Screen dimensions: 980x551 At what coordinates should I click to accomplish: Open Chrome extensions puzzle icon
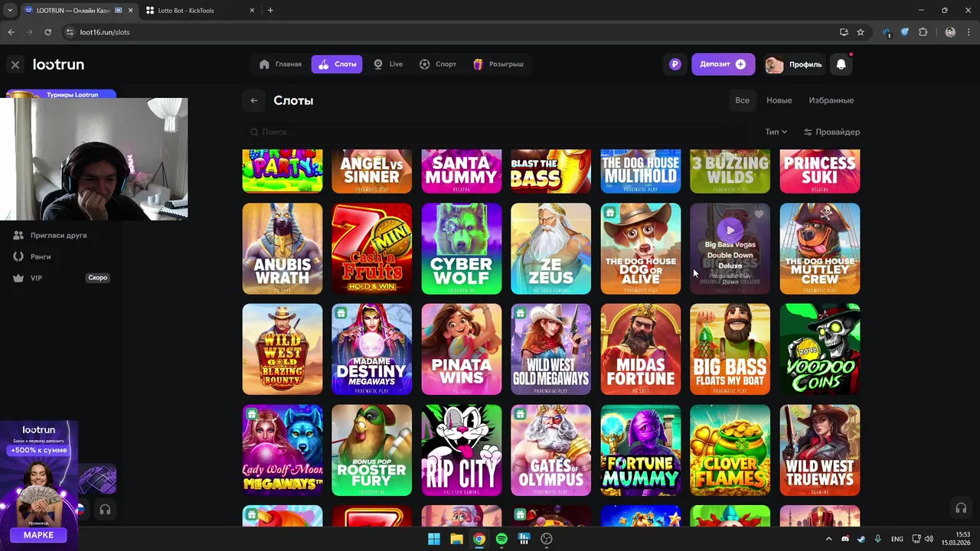[x=923, y=32]
